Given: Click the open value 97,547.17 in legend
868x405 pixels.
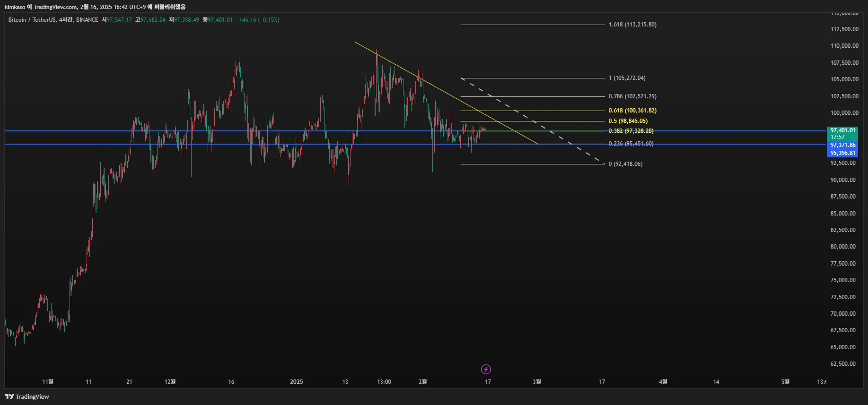Looking at the screenshot, I should (119, 20).
